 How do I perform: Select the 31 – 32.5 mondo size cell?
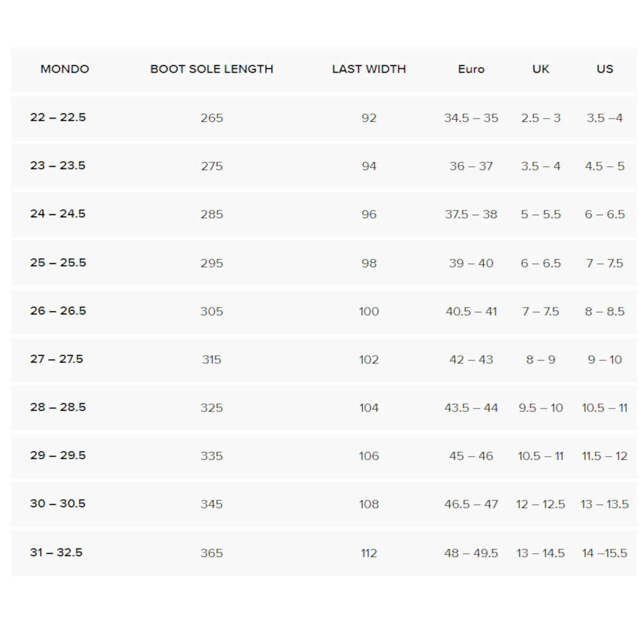tap(56, 553)
